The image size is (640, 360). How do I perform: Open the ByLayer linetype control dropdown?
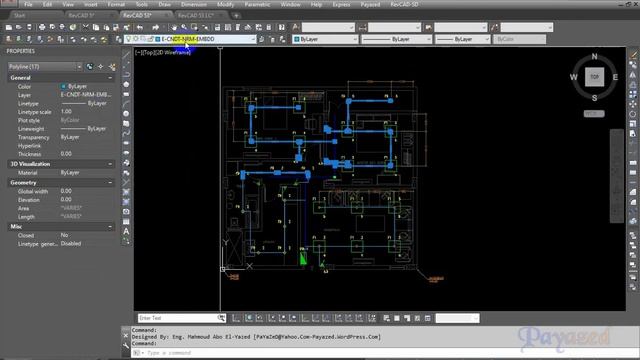(x=396, y=39)
